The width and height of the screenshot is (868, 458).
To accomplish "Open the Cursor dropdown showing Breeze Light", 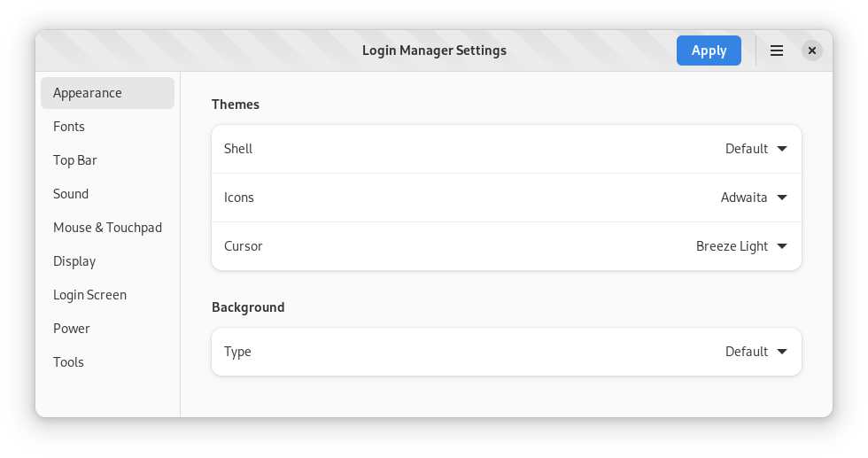I will click(x=741, y=246).
